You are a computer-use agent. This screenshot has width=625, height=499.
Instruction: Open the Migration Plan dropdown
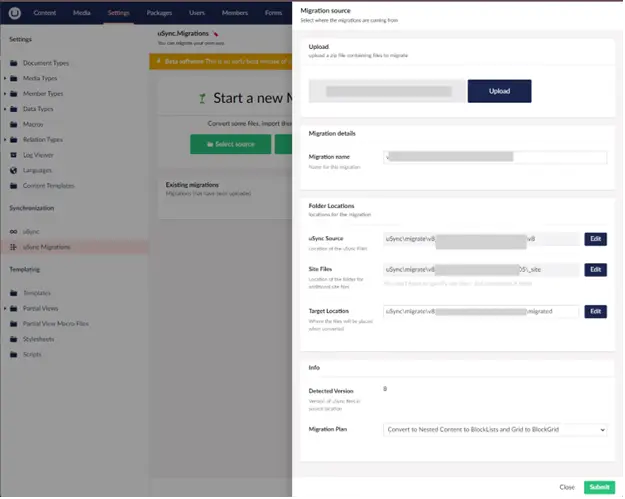tap(495, 430)
